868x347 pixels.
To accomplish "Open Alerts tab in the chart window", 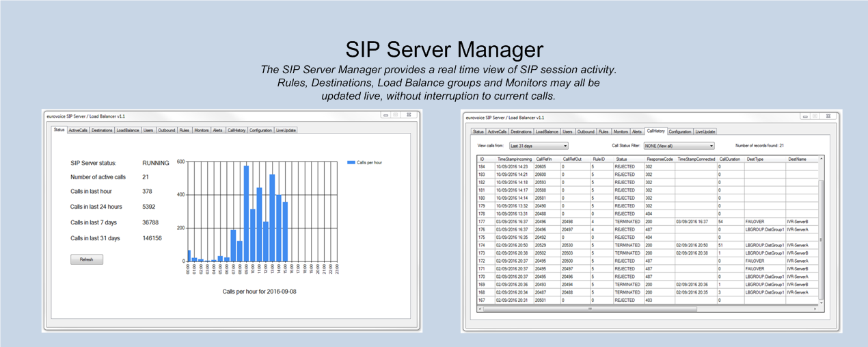I will (x=218, y=130).
